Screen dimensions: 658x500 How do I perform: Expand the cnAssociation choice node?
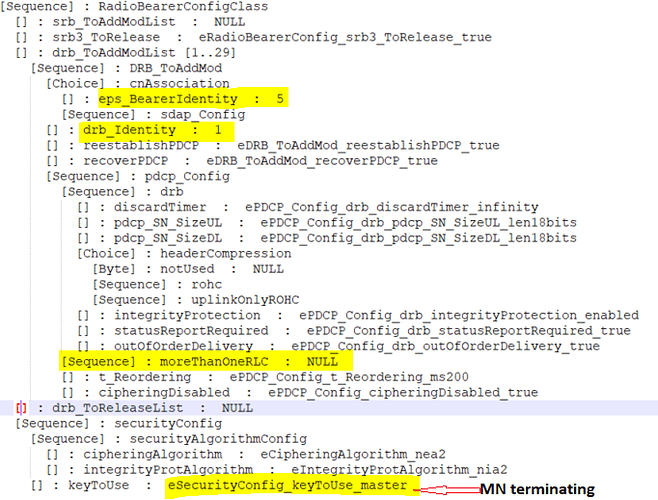coord(138,84)
